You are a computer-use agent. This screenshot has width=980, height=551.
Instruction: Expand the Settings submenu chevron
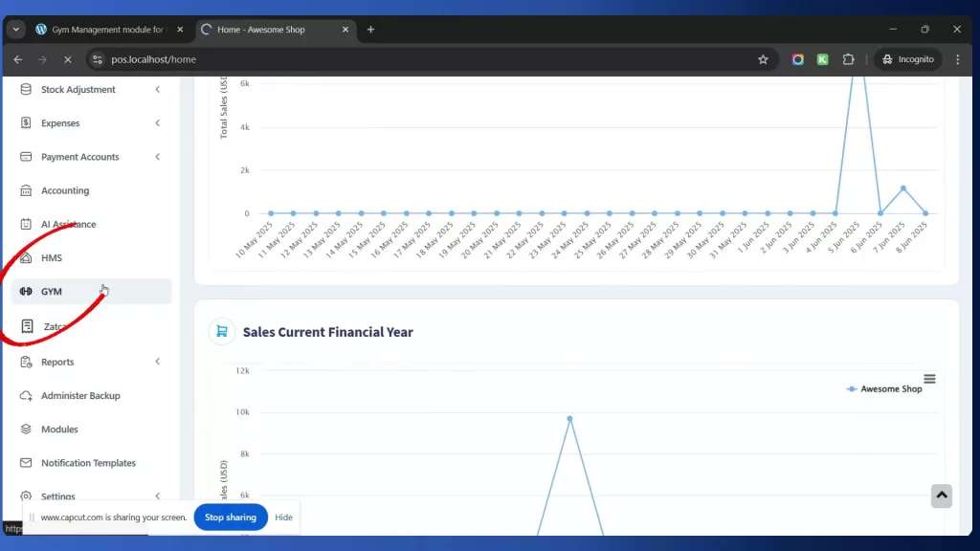pyautogui.click(x=158, y=496)
